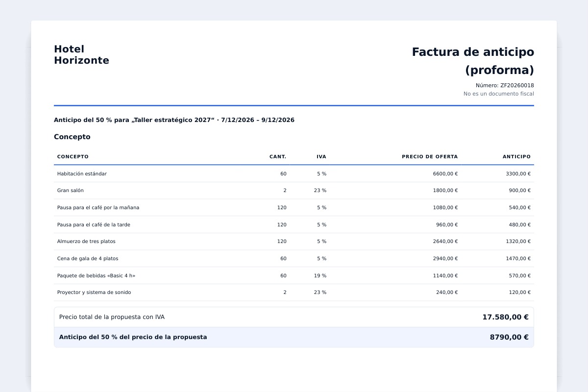Select the Factura de anticipo (proforma) title
The image size is (588, 392).
(473, 61)
